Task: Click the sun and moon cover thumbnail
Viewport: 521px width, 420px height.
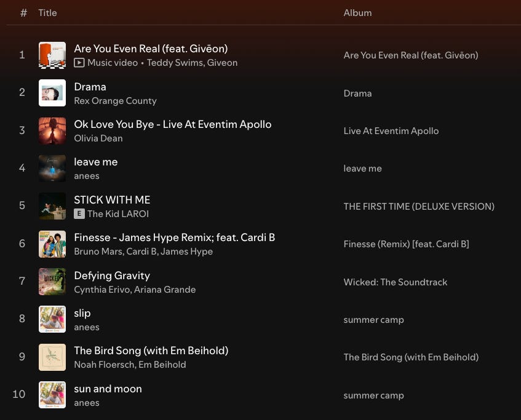Action: click(52, 395)
